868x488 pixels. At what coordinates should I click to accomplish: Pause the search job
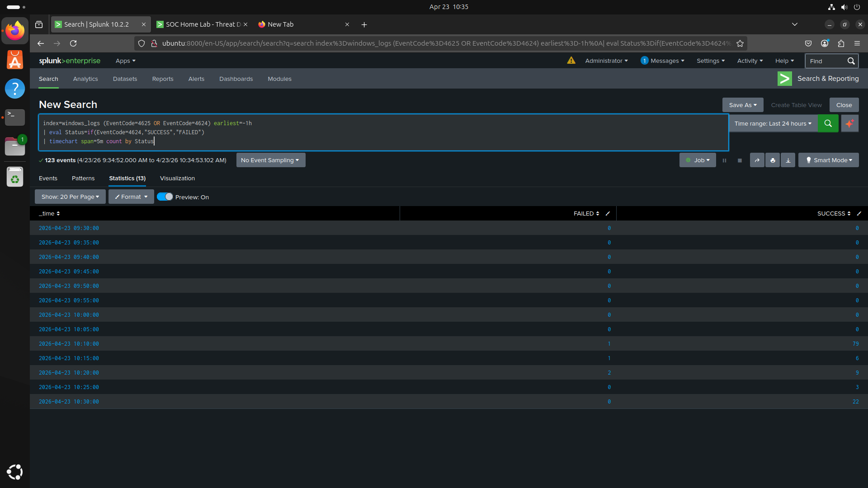724,160
